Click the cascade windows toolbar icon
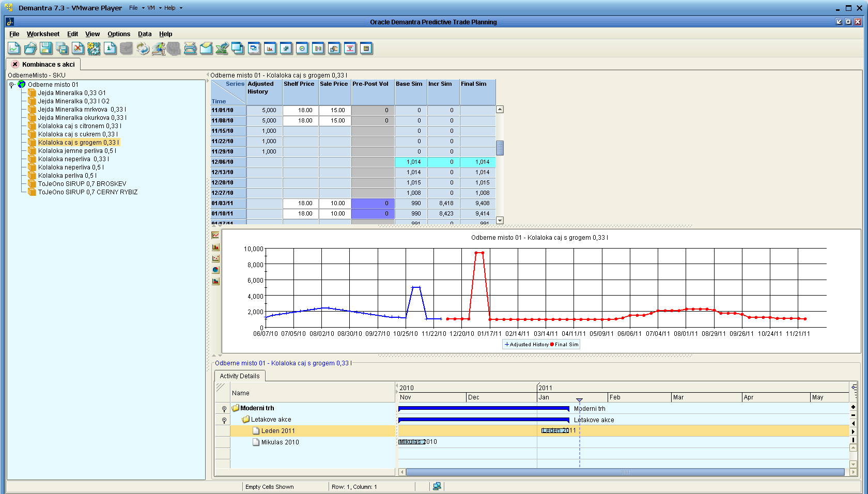The width and height of the screenshot is (868, 494). coord(238,49)
